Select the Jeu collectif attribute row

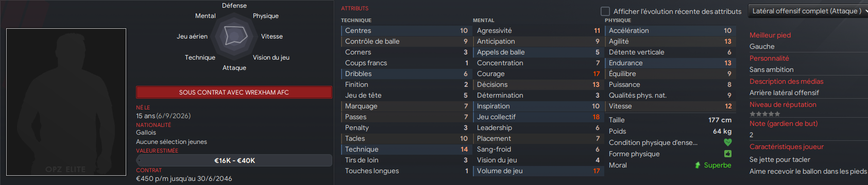(x=538, y=117)
